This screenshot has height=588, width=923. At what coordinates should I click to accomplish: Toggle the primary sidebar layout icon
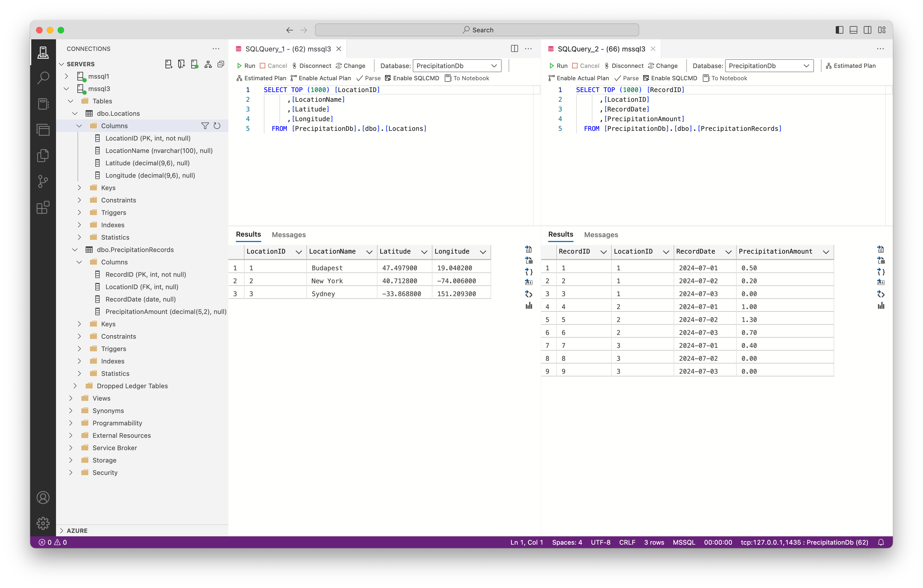pyautogui.click(x=840, y=30)
